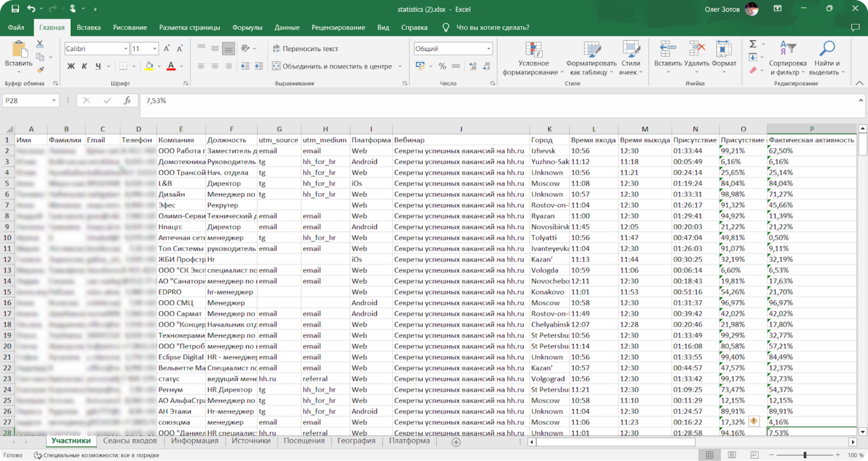Expand the font name Calibri dropdown
The width and height of the screenshot is (868, 461).
(x=126, y=49)
